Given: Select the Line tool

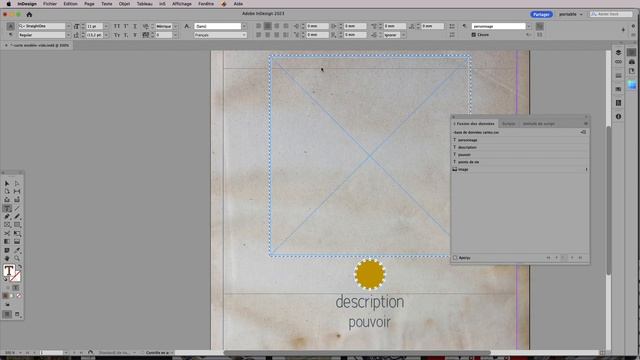Looking at the screenshot, I should coord(17,208).
